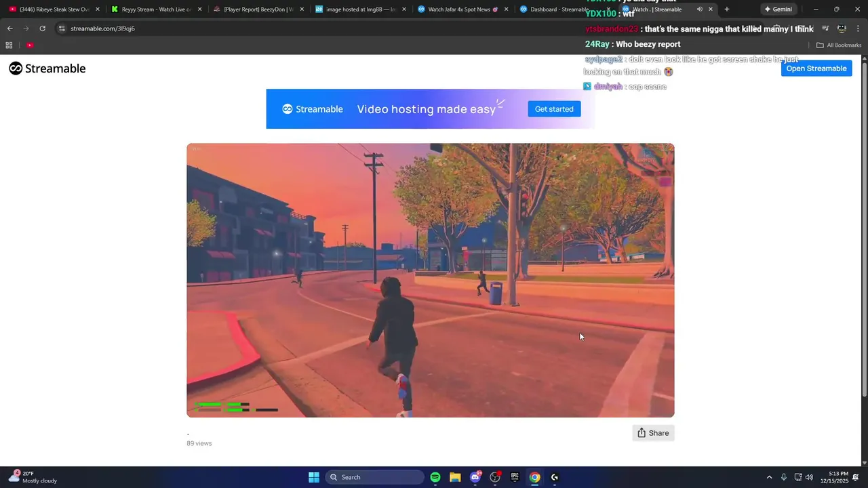Open notification bell in the taskbar
The image size is (868, 488).
coord(856,477)
